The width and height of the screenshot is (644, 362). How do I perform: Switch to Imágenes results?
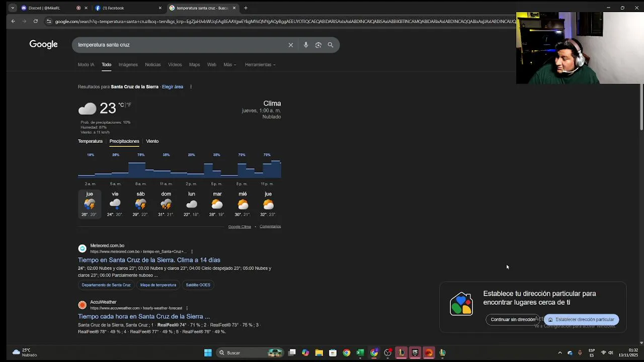coord(128,64)
